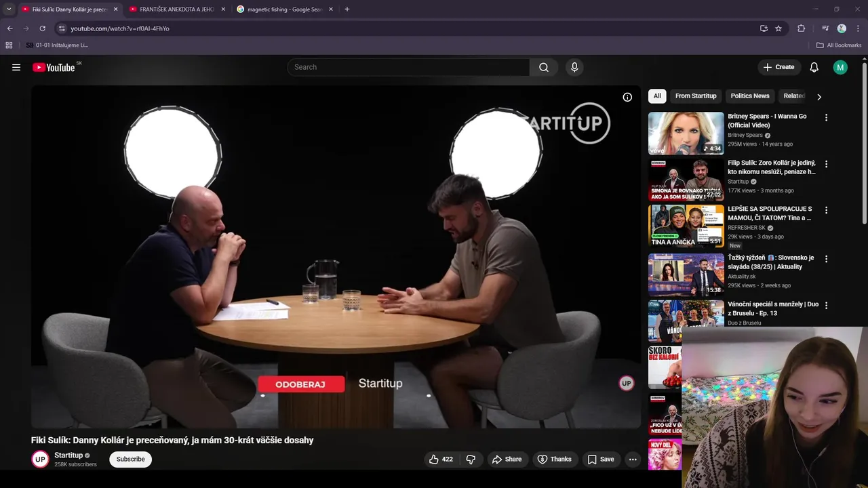Open options for LEPŠIE SA SPOLUPRACUJE video

point(826,210)
